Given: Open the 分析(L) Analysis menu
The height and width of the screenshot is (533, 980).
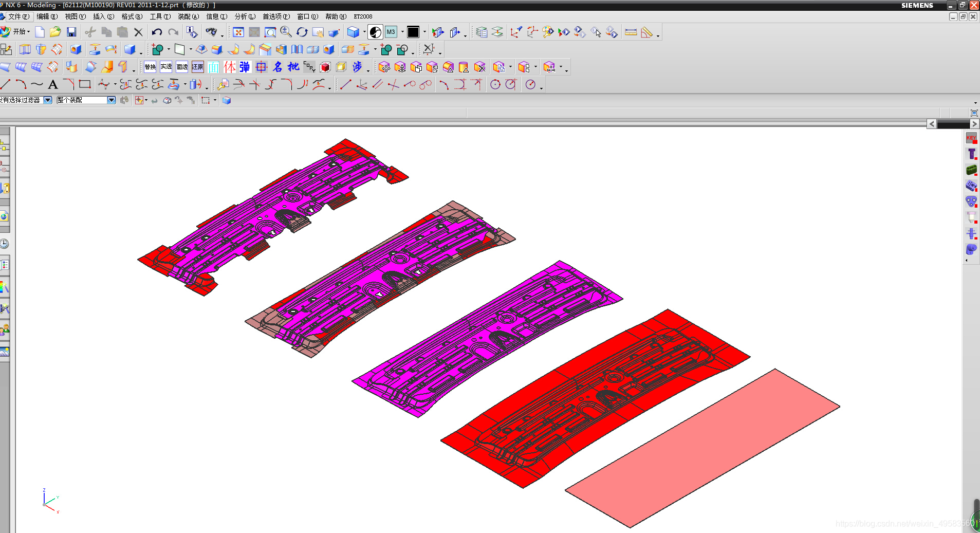Looking at the screenshot, I should 245,16.
